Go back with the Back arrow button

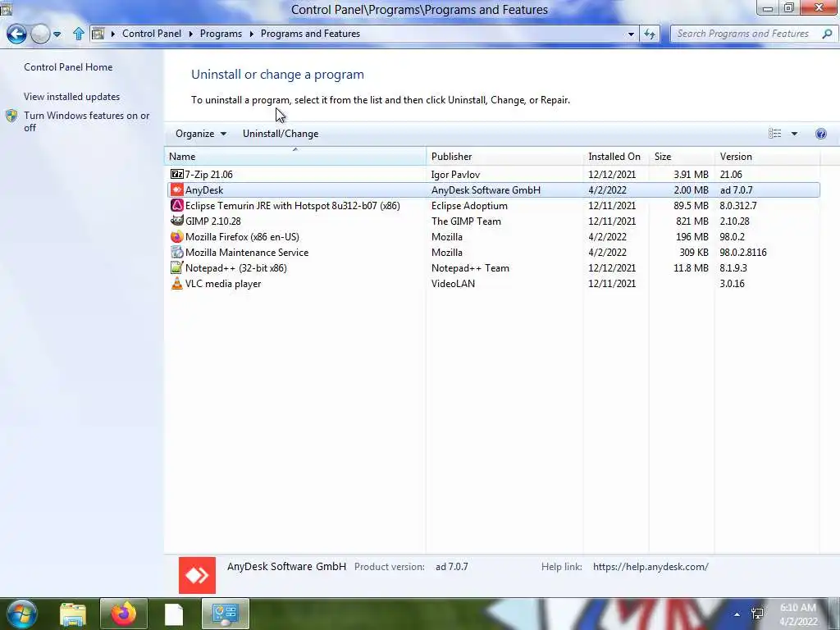pyautogui.click(x=16, y=34)
